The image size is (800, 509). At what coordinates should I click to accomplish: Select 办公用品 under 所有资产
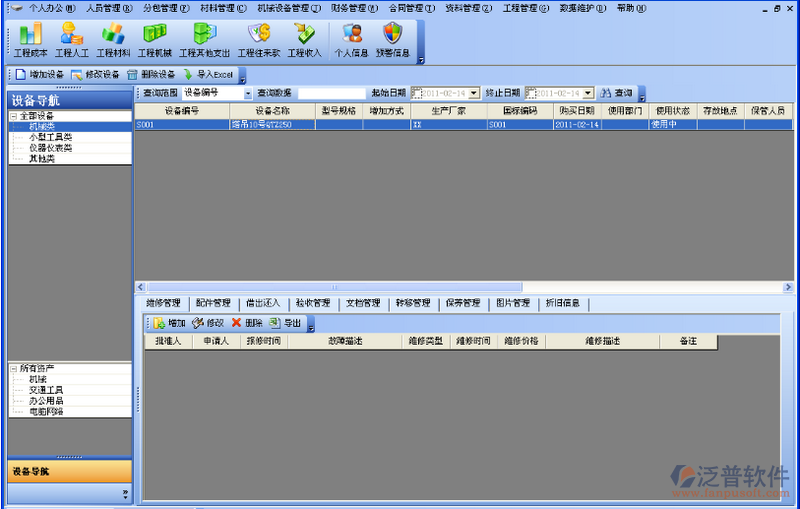point(46,401)
